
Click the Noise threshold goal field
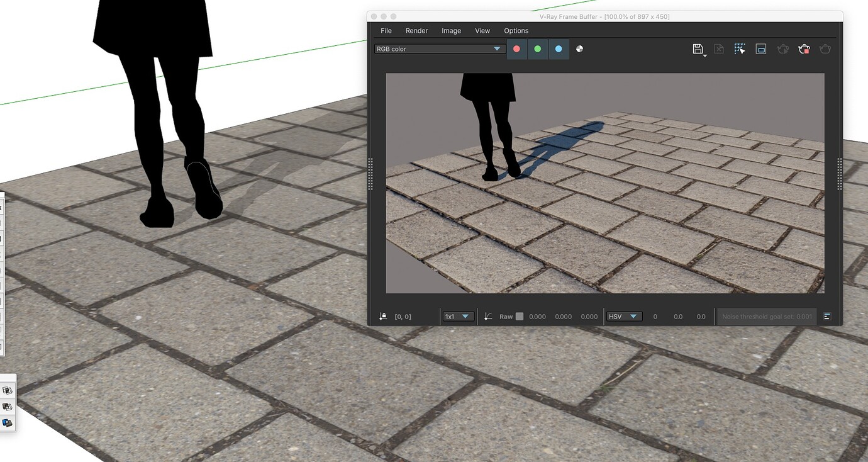pyautogui.click(x=766, y=317)
